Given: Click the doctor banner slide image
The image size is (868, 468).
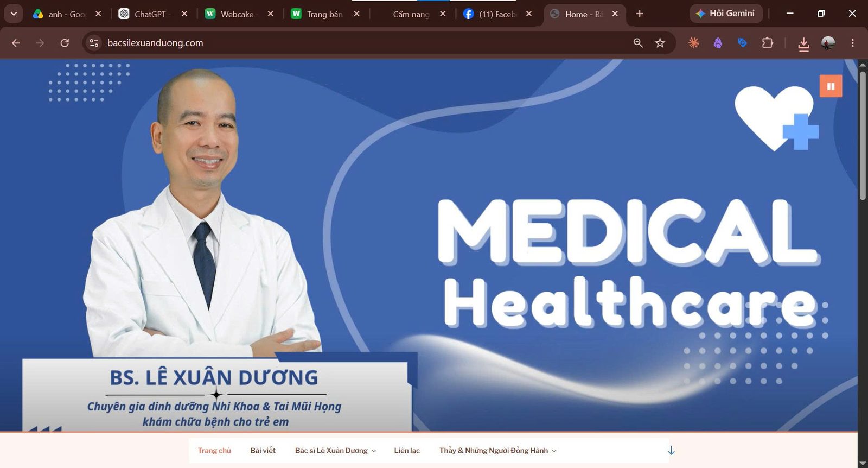Looking at the screenshot, I should tap(429, 245).
